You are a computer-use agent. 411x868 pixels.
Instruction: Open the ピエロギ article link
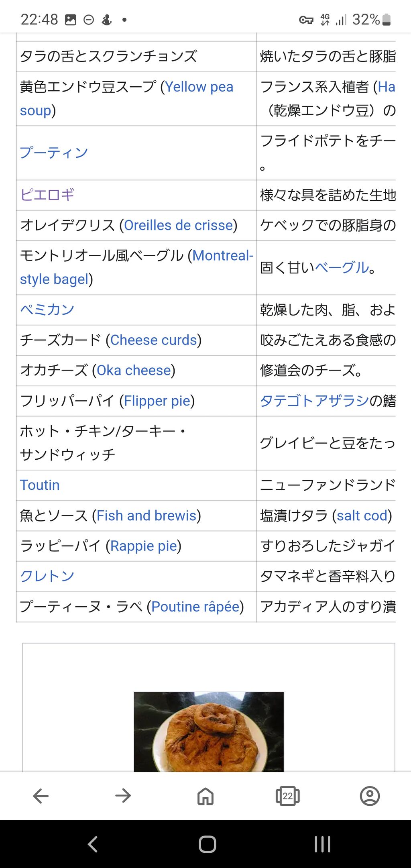[47, 195]
